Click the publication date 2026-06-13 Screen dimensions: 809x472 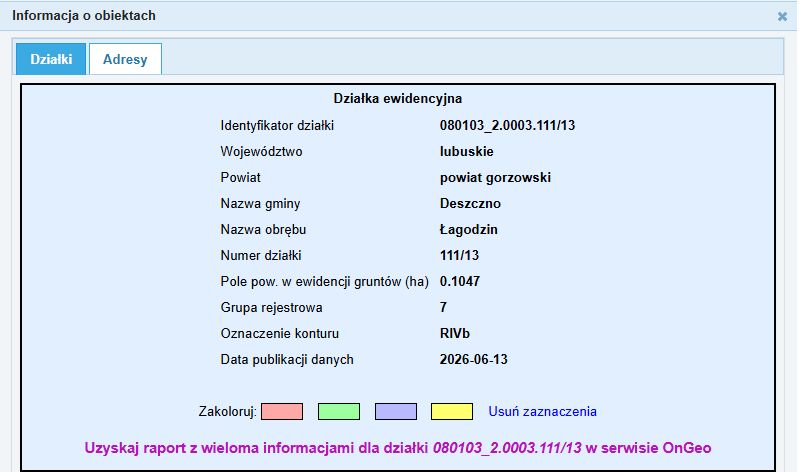(474, 359)
